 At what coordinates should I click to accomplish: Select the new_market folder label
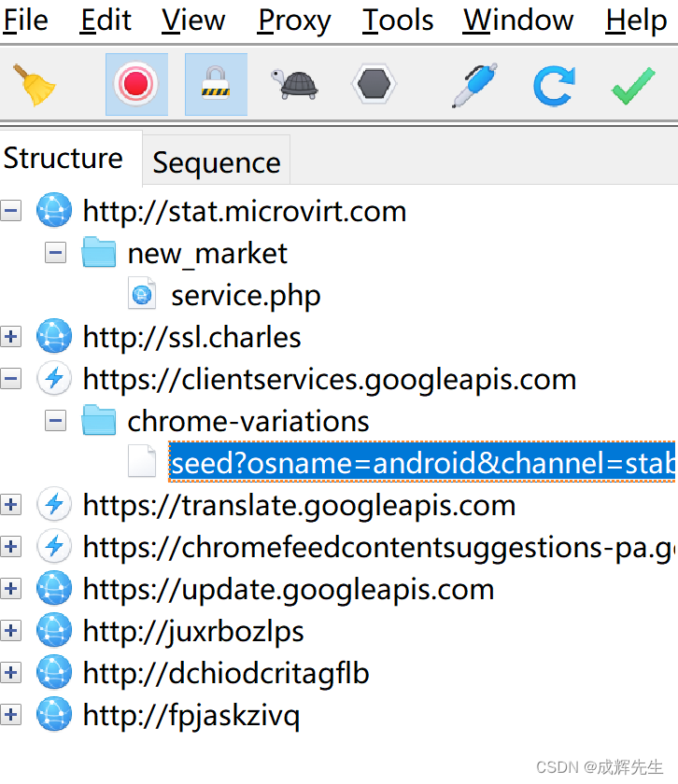(207, 254)
